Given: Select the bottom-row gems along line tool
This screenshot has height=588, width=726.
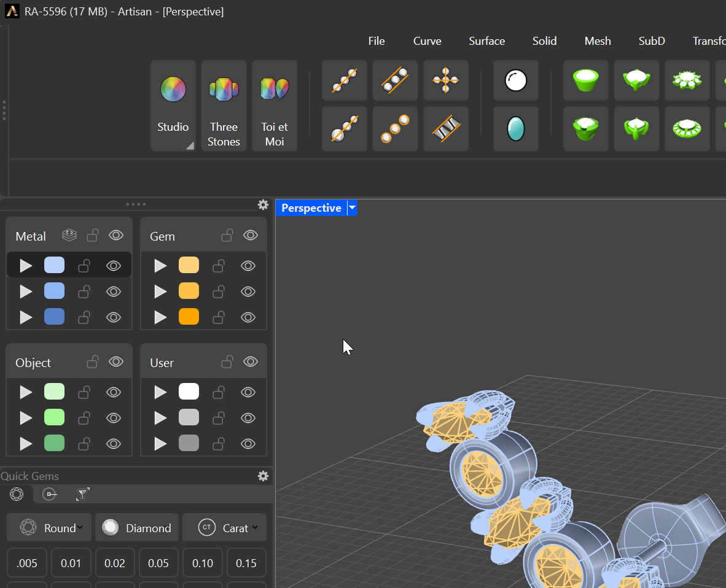Looking at the screenshot, I should pyautogui.click(x=345, y=129).
